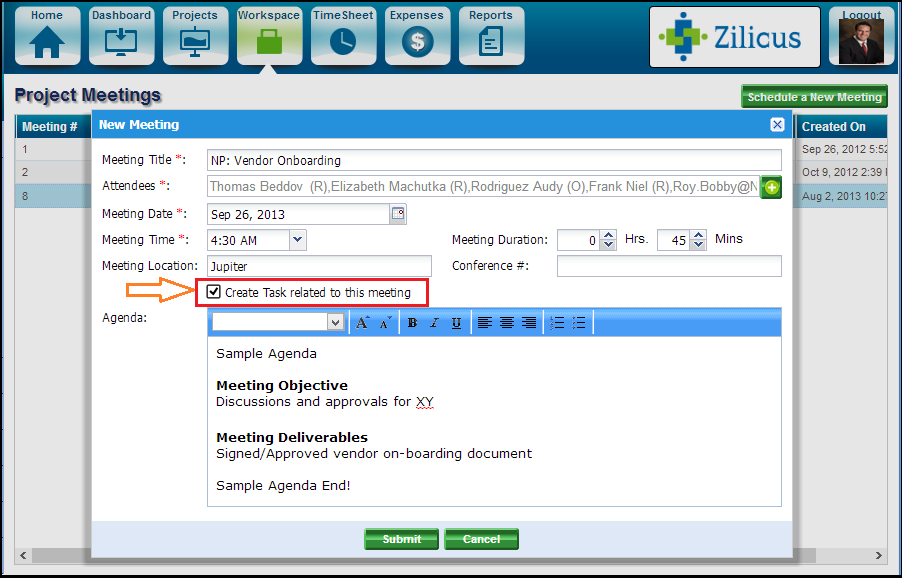Increase the meeting duration hours value
The width and height of the screenshot is (902, 578).
pyautogui.click(x=609, y=235)
